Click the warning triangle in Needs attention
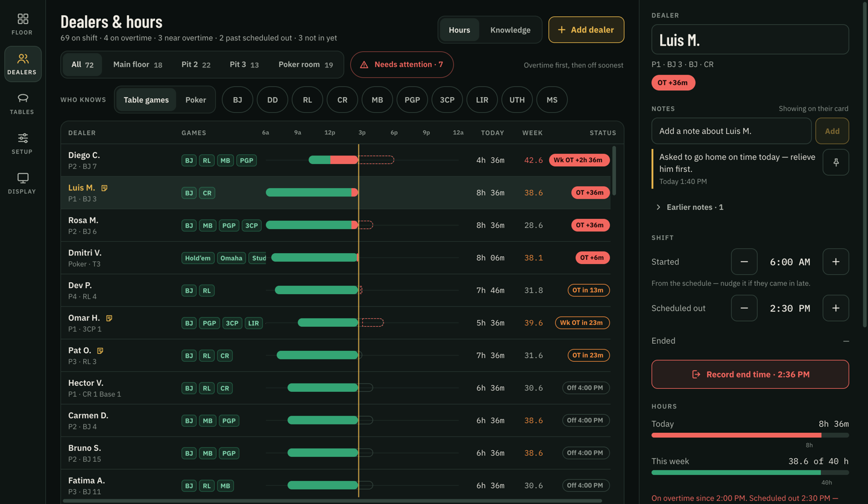The width and height of the screenshot is (868, 504). (x=364, y=65)
